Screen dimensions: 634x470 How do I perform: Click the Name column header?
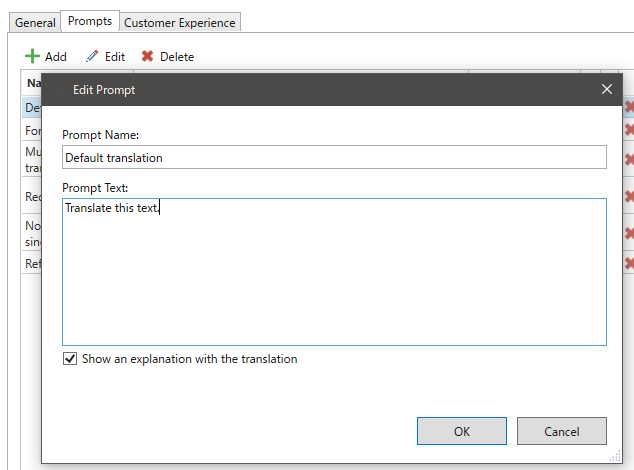(33, 83)
